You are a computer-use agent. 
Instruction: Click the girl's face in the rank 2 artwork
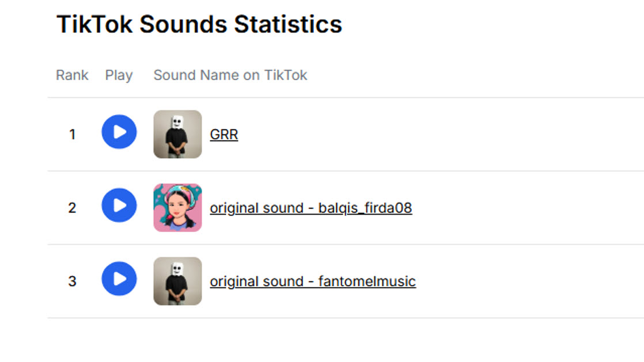coord(177,207)
